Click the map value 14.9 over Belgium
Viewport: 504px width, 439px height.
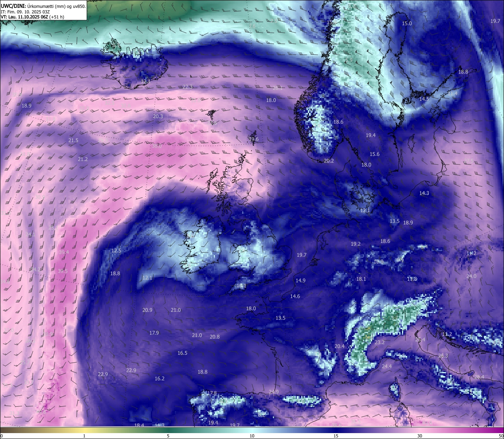(x=300, y=281)
